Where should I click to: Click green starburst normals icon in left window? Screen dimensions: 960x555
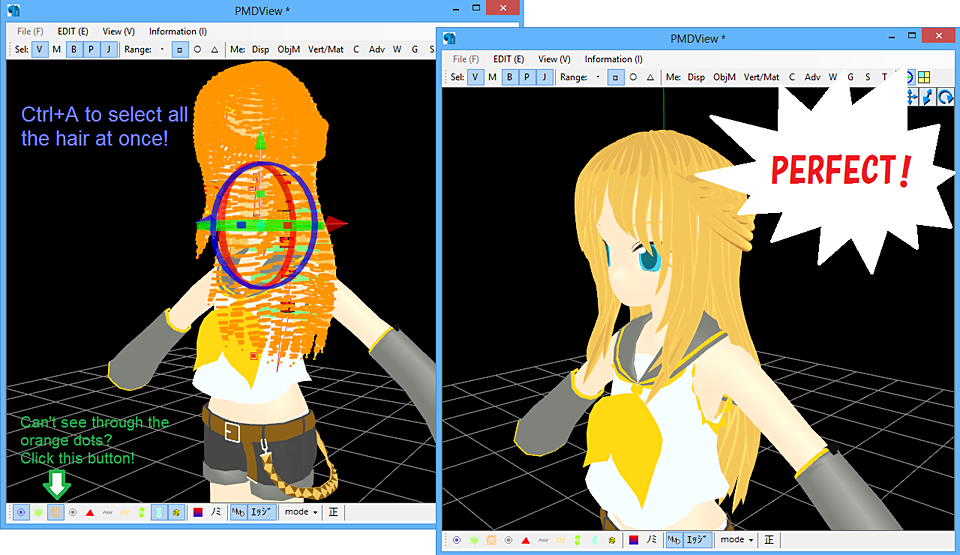coord(39,512)
